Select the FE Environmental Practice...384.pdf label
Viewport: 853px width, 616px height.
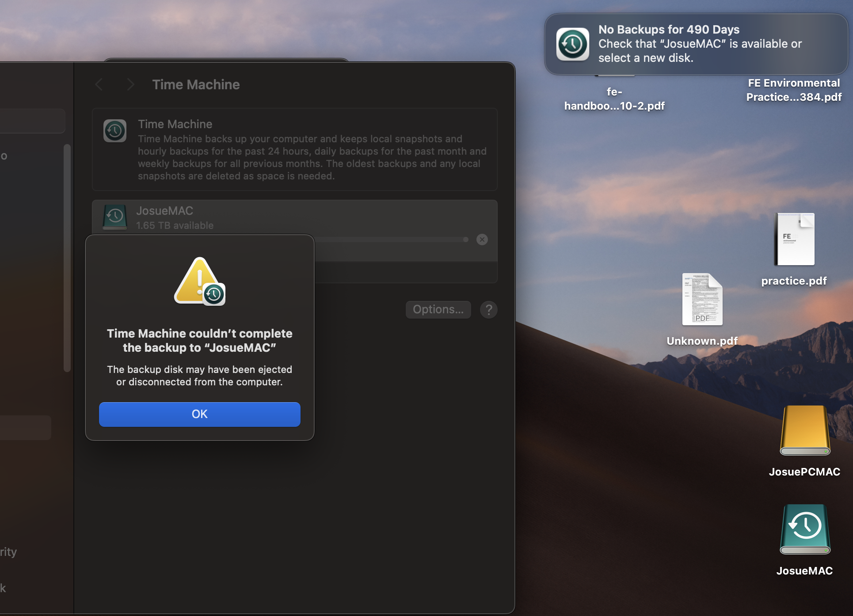793,90
